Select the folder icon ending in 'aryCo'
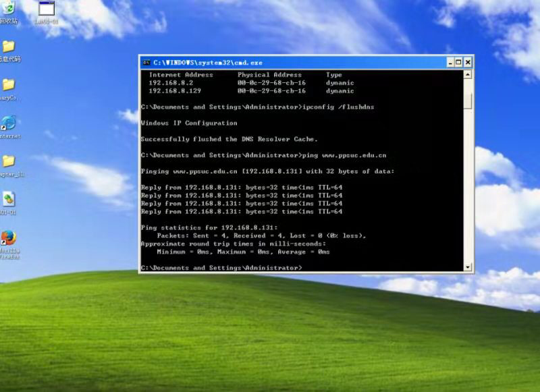 pos(9,84)
